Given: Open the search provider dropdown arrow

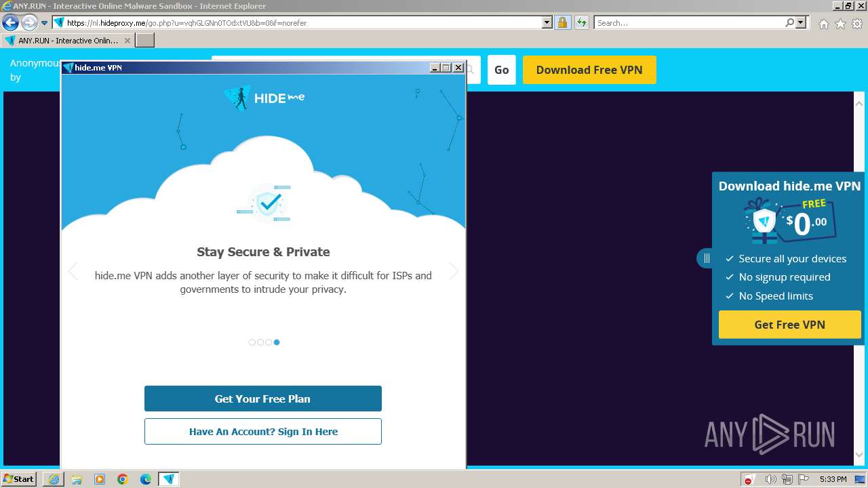Looking at the screenshot, I should pyautogui.click(x=801, y=22).
